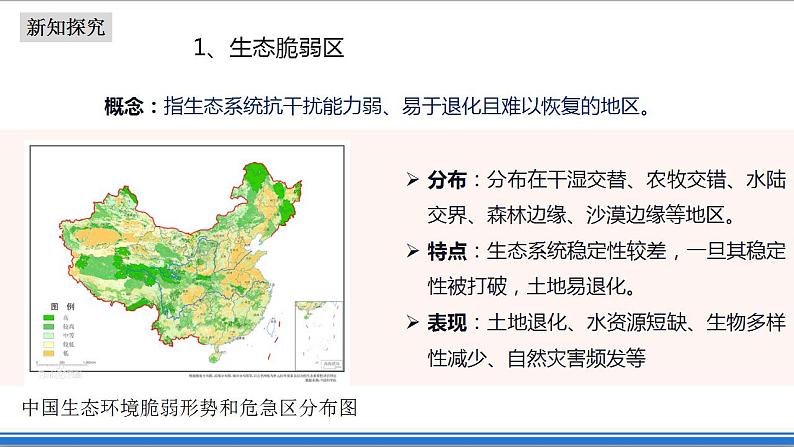
Task: Select the pale green 中等 legend swatch
Action: click(46, 337)
